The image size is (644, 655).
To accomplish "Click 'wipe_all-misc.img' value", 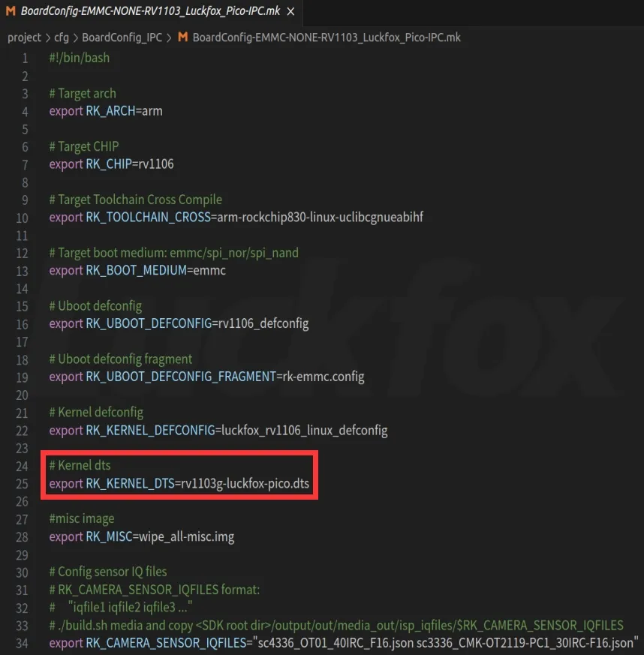I will pos(186,536).
